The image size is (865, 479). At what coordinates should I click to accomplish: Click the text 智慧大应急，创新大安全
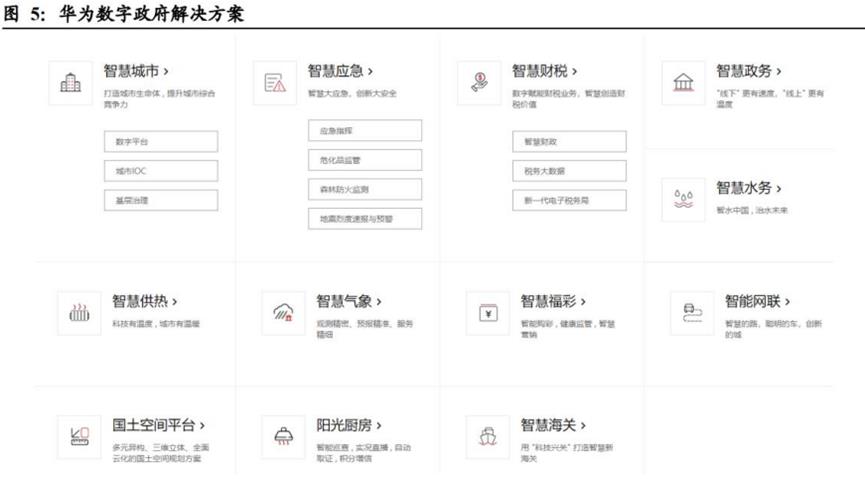click(x=352, y=93)
